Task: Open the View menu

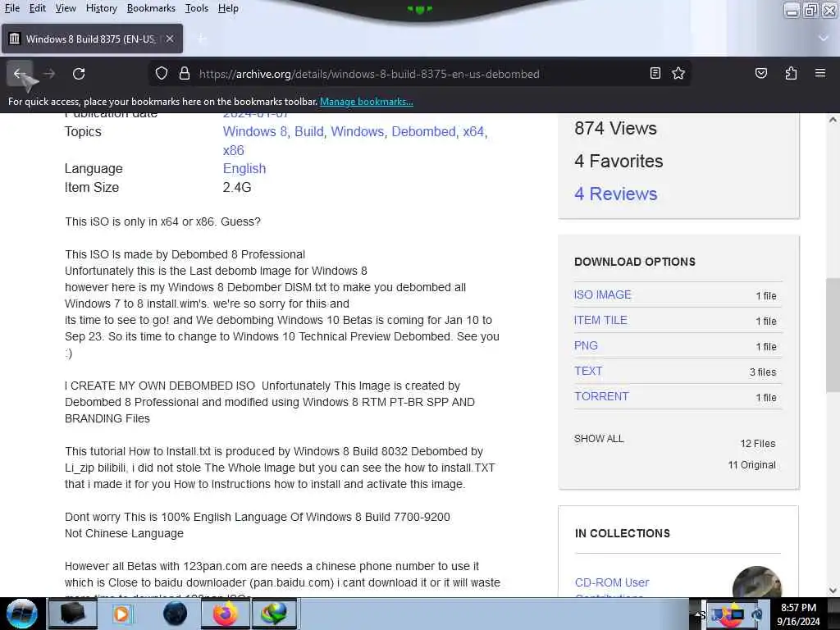Action: [66, 8]
